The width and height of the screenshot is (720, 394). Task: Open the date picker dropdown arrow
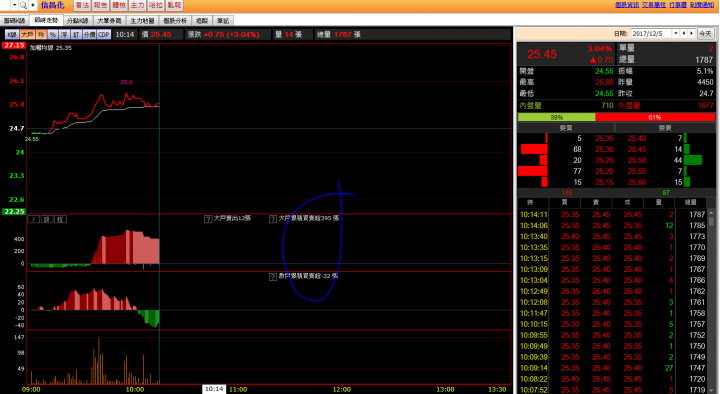pos(675,34)
